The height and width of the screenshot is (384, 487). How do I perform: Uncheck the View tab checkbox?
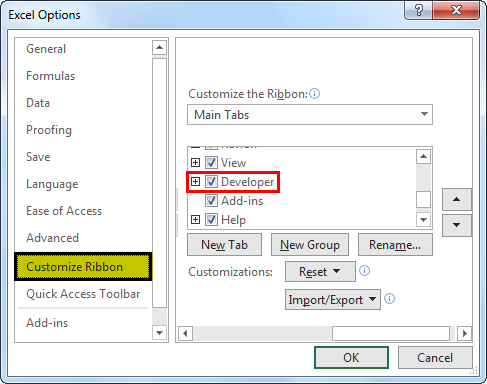211,163
